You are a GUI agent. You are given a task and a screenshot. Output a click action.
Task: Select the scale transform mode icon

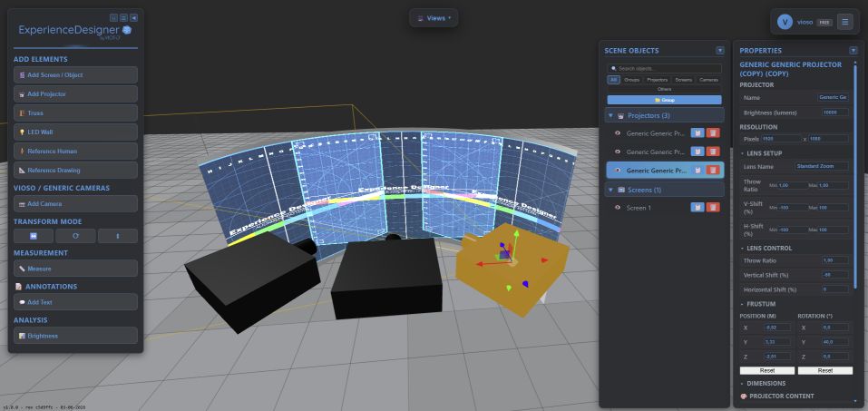(118, 236)
